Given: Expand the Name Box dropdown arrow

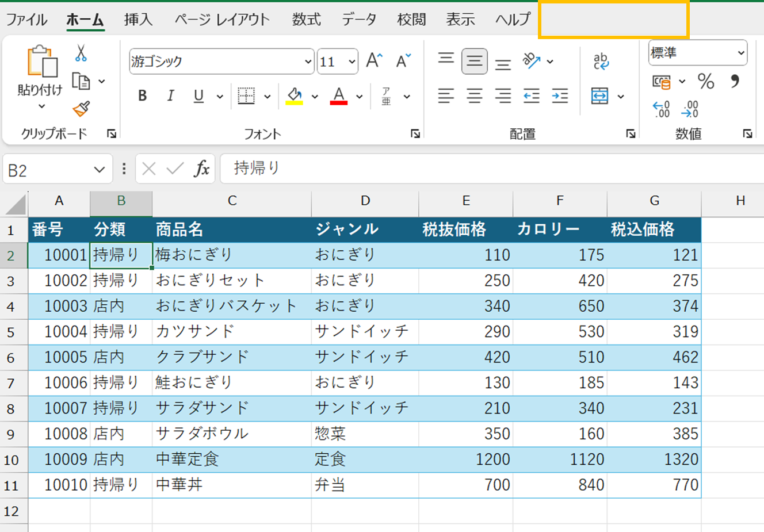Looking at the screenshot, I should point(99,170).
